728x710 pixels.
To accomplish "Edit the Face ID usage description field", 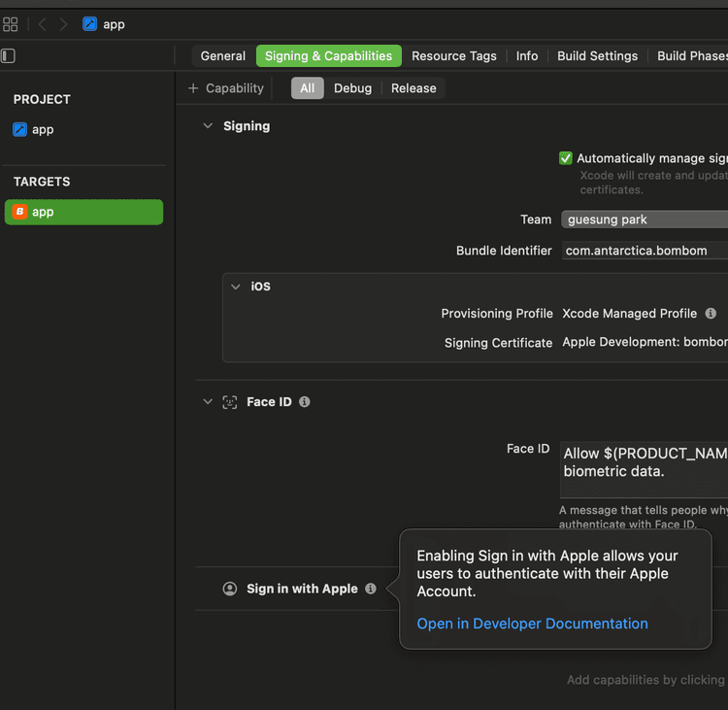I will 644,469.
